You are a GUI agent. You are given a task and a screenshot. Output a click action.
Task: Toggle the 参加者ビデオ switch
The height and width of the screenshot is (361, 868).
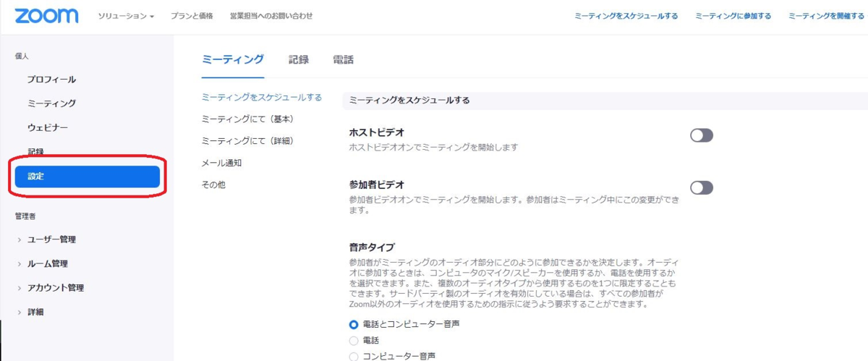click(x=702, y=187)
